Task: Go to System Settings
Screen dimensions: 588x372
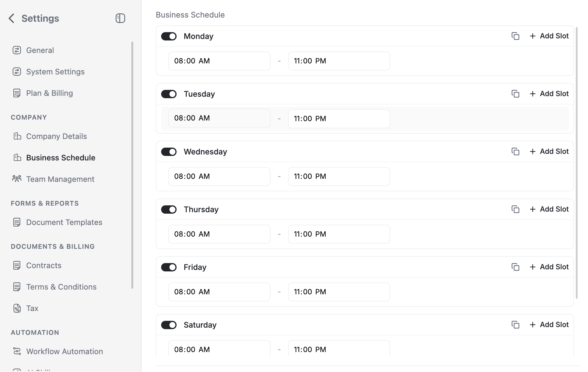Action: click(x=55, y=71)
